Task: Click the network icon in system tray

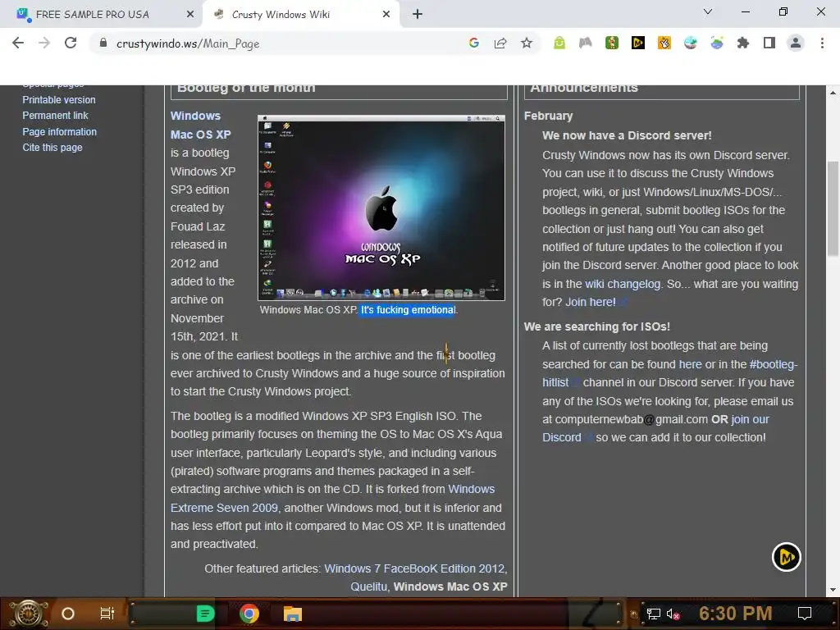Action: [x=654, y=614]
